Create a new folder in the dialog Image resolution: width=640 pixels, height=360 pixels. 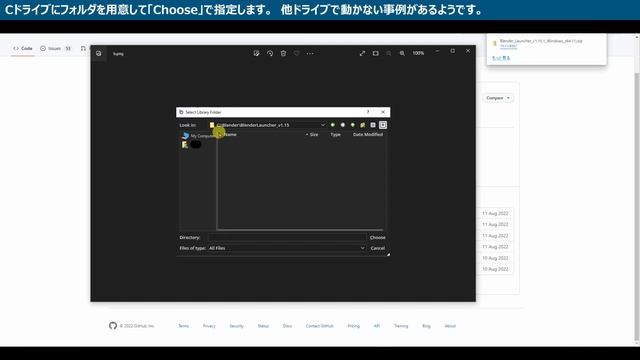[x=362, y=125]
